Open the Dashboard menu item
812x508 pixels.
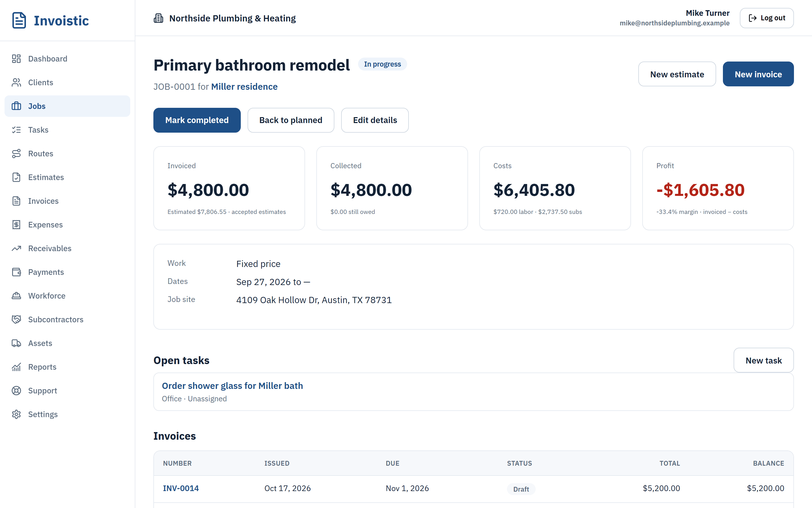pyautogui.click(x=67, y=59)
